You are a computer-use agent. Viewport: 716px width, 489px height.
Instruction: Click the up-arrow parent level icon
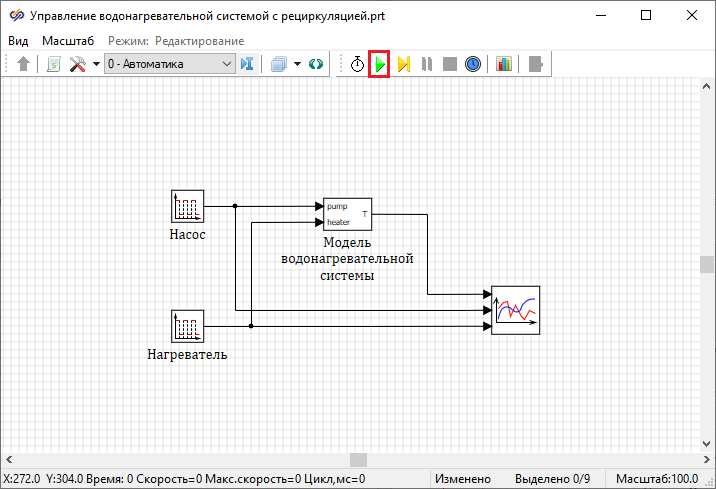tap(24, 64)
